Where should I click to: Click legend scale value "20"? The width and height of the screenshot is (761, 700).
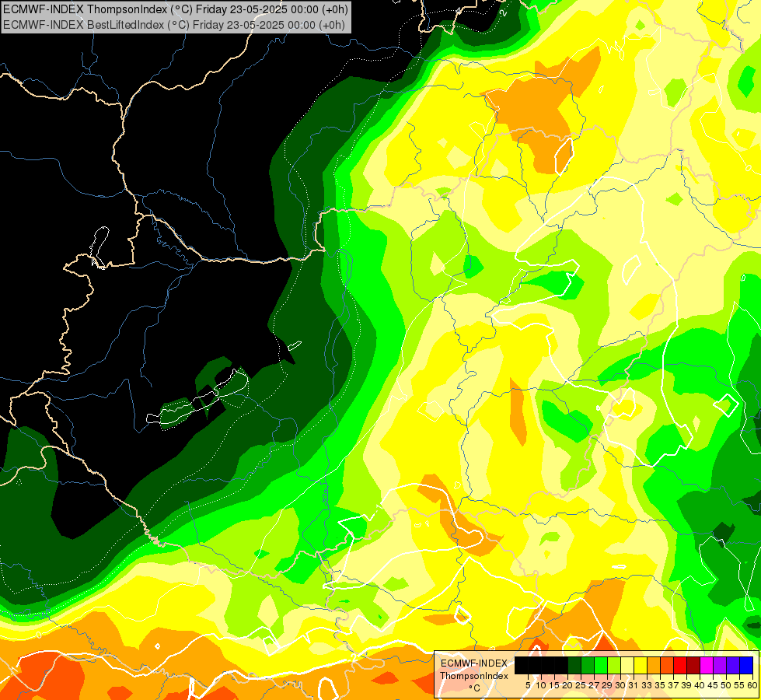567,685
